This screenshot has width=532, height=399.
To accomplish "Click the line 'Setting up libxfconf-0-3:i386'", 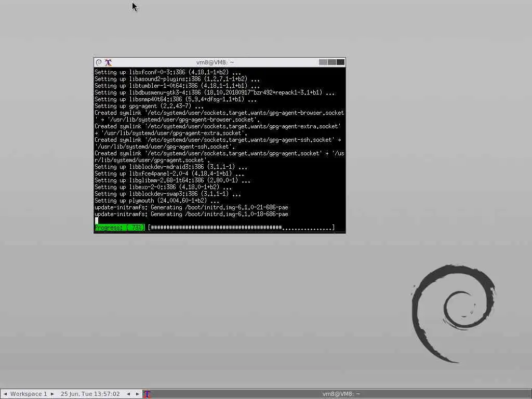I will coord(168,72).
